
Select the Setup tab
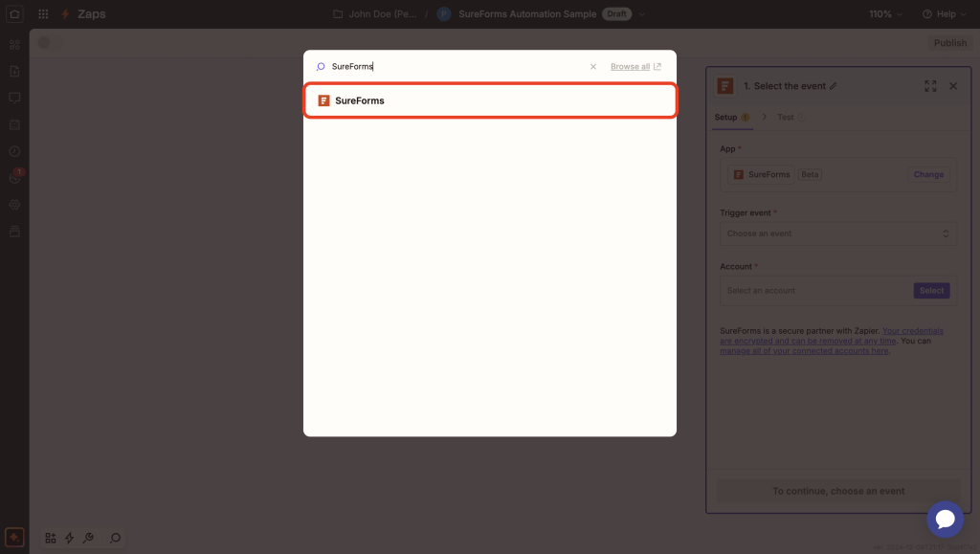click(725, 117)
